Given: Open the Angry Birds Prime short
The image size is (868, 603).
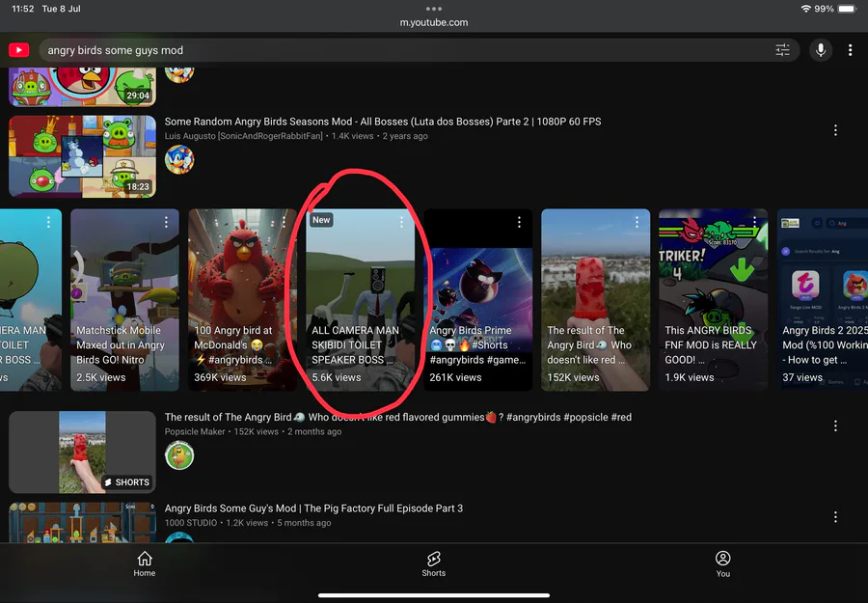Looking at the screenshot, I should coord(477,300).
